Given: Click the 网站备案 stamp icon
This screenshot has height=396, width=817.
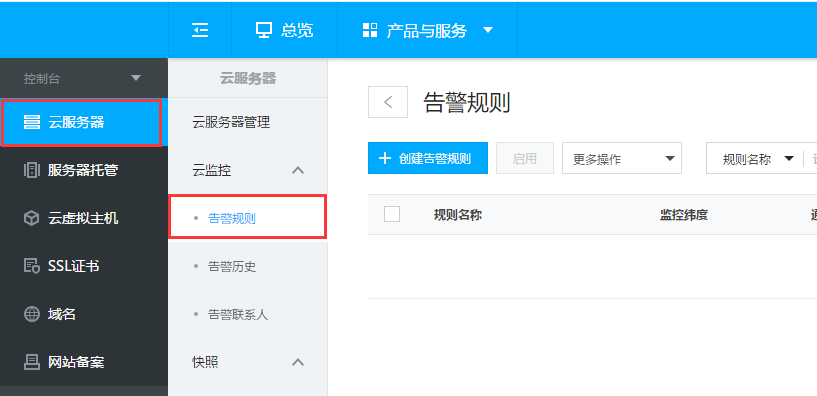Looking at the screenshot, I should (32, 362).
